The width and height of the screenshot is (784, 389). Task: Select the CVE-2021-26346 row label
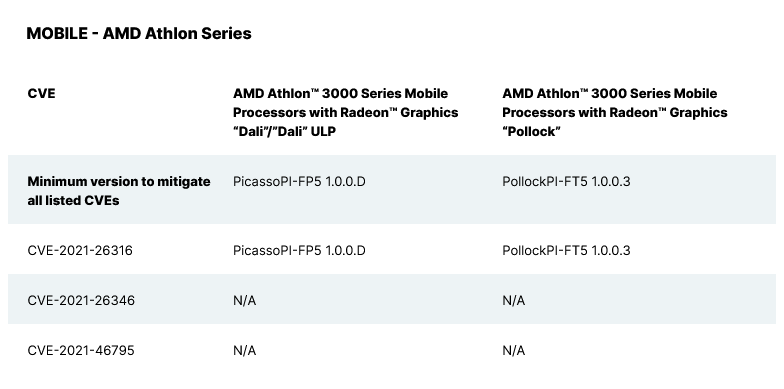point(81,300)
